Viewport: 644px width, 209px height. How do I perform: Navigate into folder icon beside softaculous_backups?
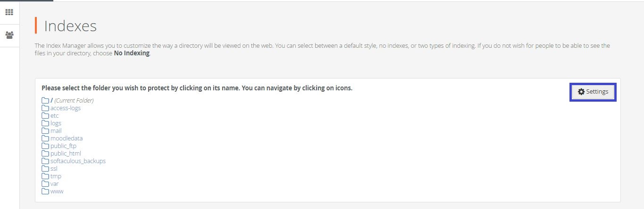tap(45, 161)
